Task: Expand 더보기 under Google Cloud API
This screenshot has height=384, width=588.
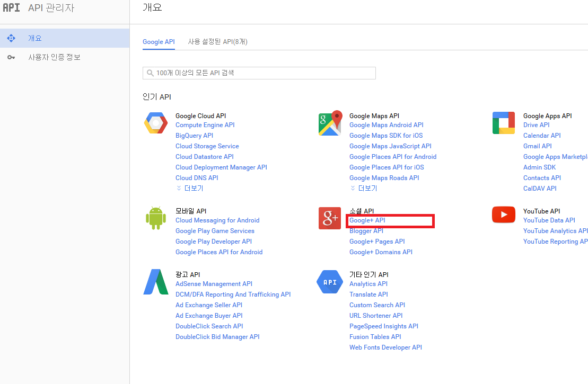Action: (x=190, y=189)
